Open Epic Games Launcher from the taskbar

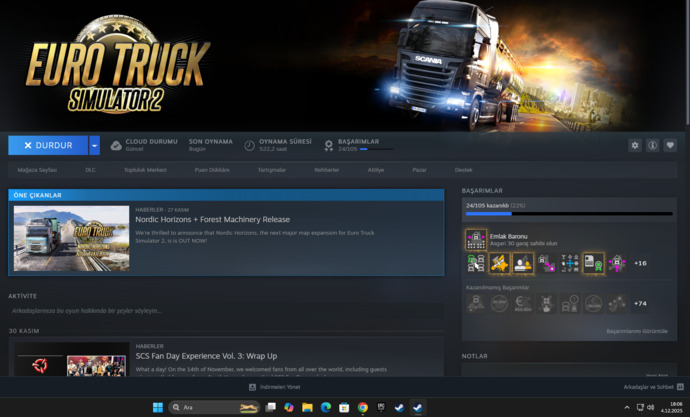(381, 407)
